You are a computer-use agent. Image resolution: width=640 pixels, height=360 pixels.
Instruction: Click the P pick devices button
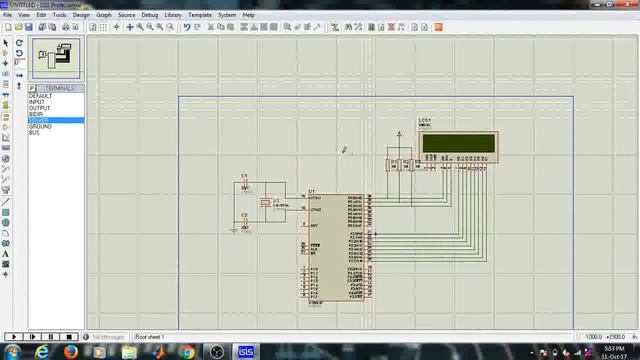(x=32, y=89)
